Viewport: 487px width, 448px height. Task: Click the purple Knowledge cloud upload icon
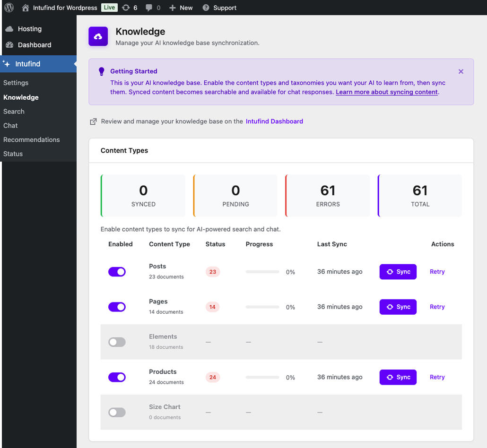tap(98, 36)
